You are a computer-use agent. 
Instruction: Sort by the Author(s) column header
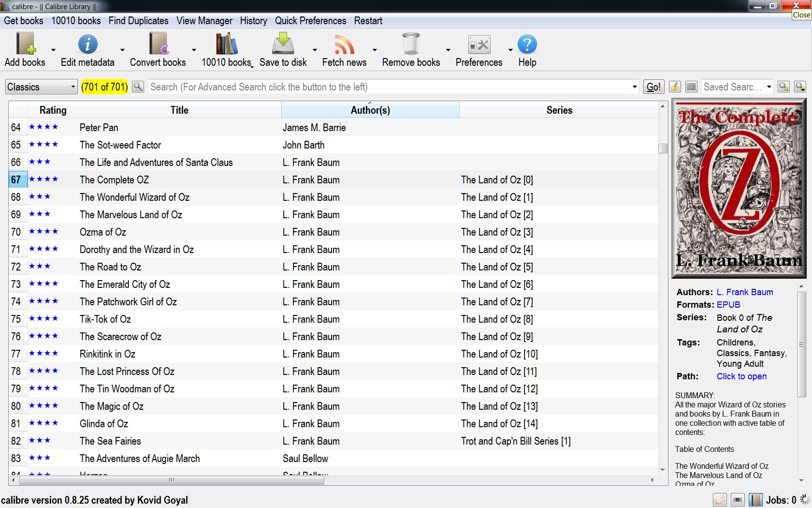click(370, 110)
